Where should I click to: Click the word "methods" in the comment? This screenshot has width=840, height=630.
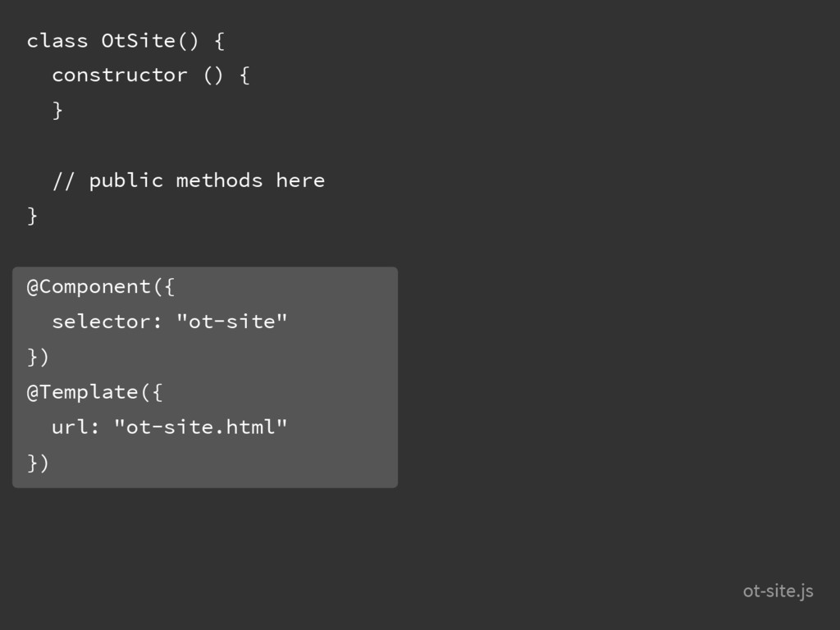219,180
